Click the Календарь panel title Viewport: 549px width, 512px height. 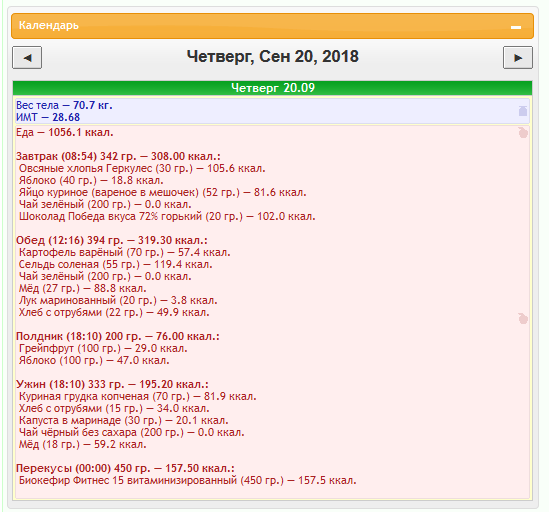(49, 25)
